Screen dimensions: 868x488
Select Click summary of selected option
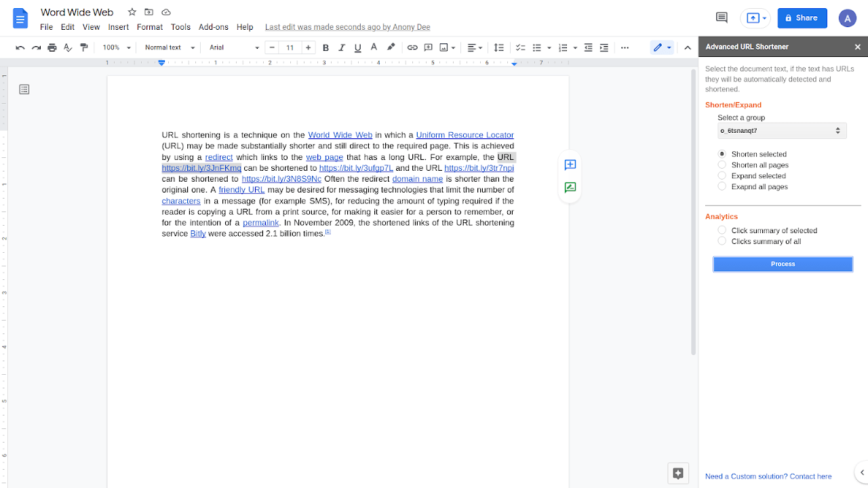coord(722,230)
